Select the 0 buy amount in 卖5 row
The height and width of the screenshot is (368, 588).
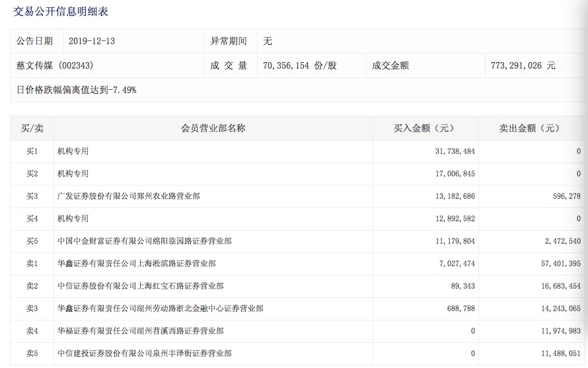point(473,353)
